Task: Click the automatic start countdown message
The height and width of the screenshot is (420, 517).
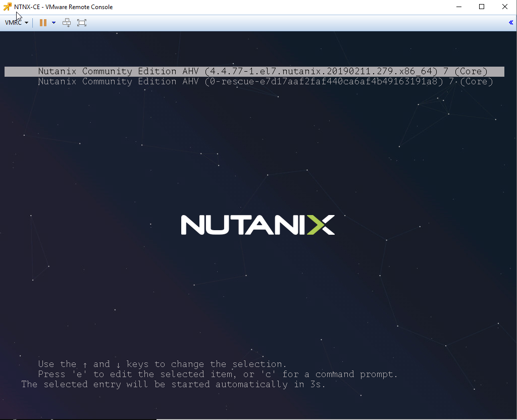Action: coord(173,384)
